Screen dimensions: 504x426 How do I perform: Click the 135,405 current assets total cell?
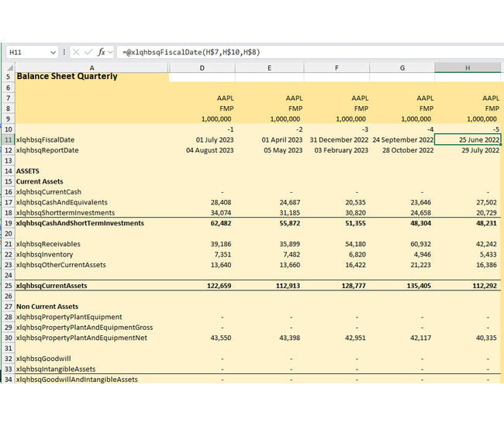point(402,286)
